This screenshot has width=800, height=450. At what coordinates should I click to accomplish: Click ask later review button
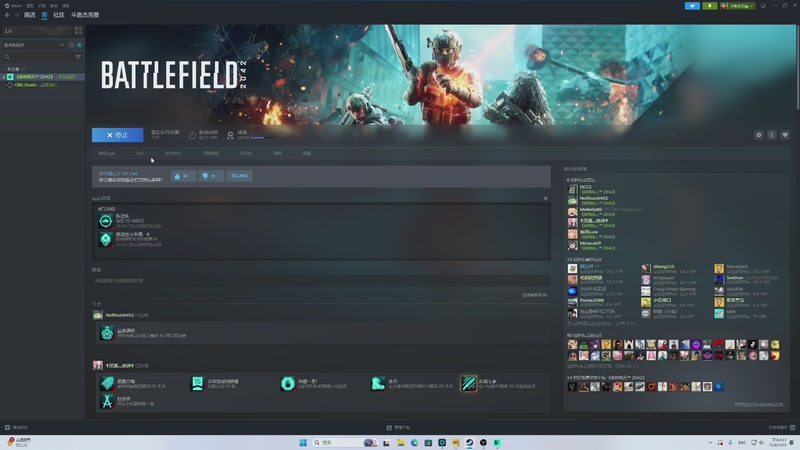pos(239,176)
